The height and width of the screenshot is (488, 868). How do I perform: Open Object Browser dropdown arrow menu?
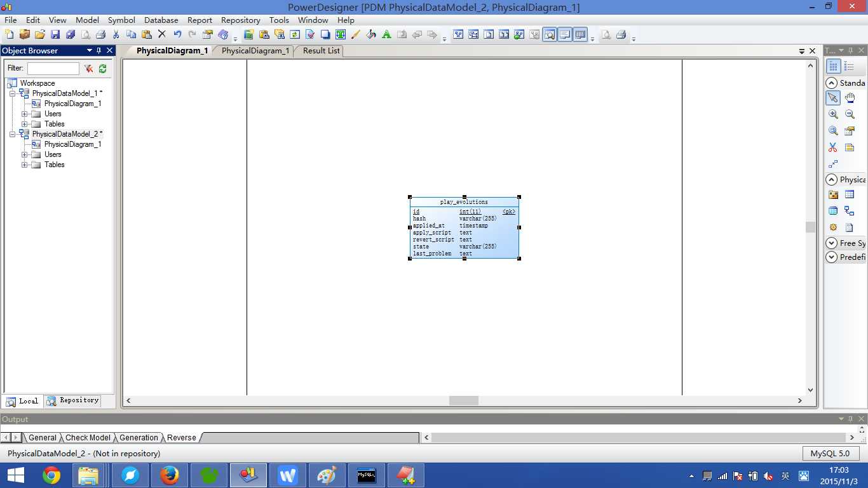click(x=89, y=51)
